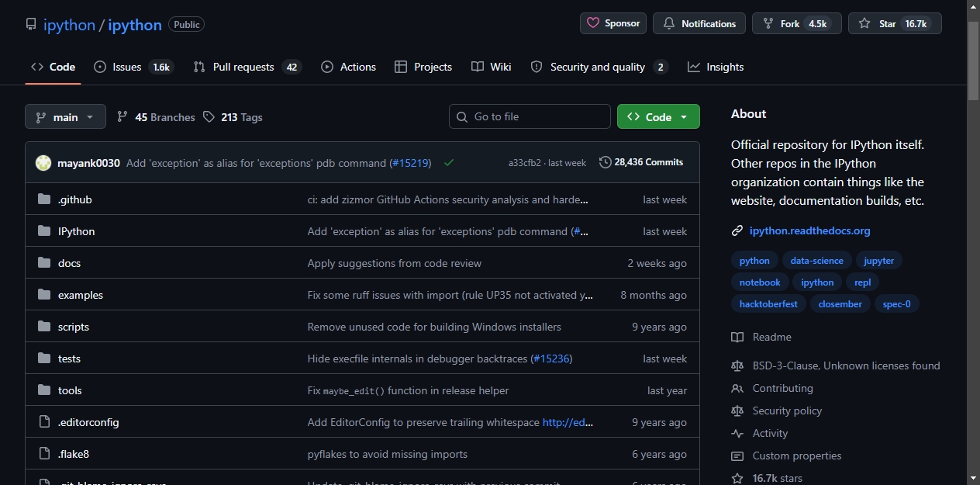The height and width of the screenshot is (485, 980).
Task: Click the Readme book icon in About
Action: pyautogui.click(x=737, y=337)
